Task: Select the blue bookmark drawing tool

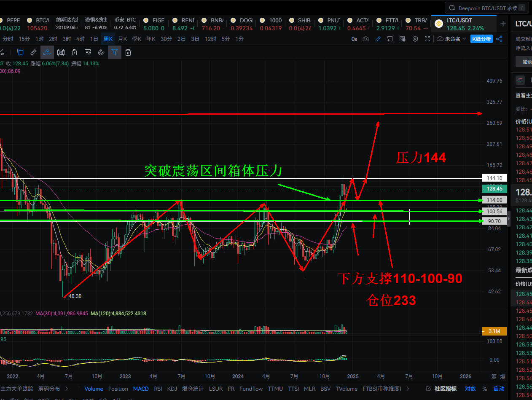Action: (x=20, y=52)
